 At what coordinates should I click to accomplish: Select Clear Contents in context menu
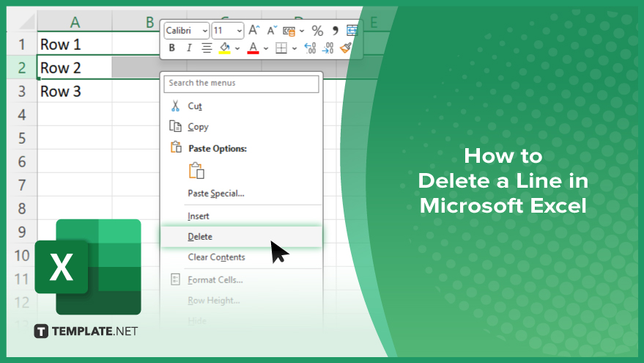tap(242, 257)
